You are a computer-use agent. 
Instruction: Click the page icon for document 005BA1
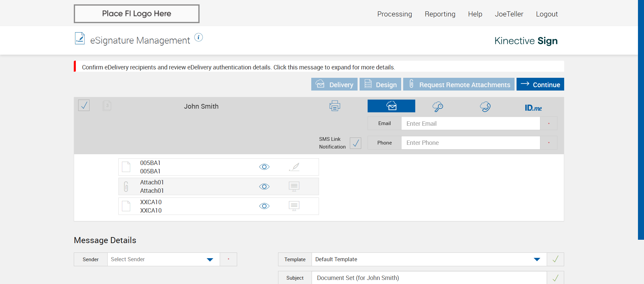(x=126, y=167)
